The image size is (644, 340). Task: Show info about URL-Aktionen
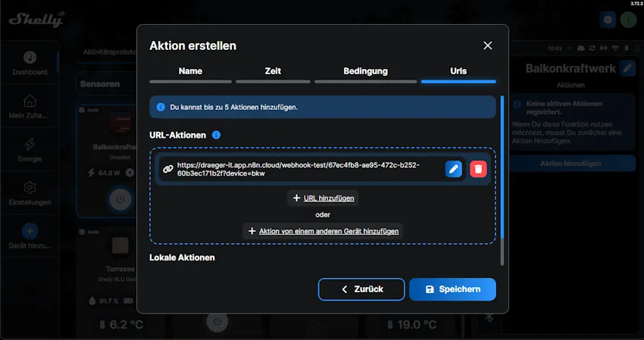[216, 135]
